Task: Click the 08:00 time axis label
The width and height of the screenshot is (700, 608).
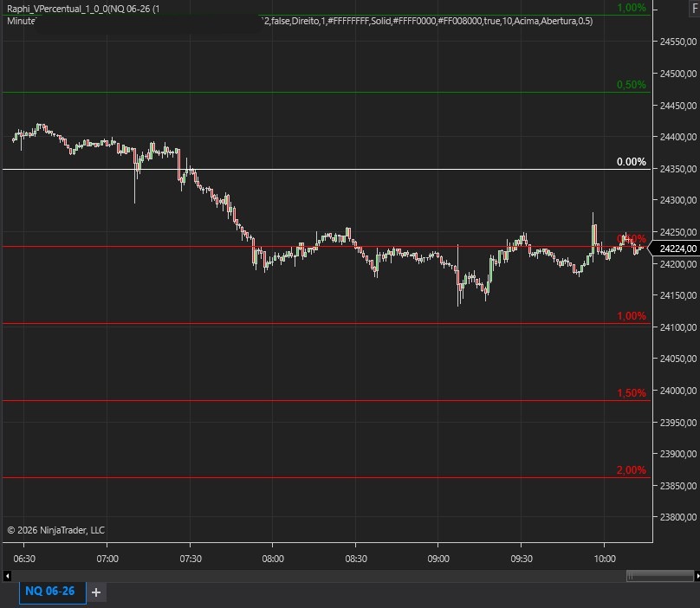Action: (x=273, y=559)
